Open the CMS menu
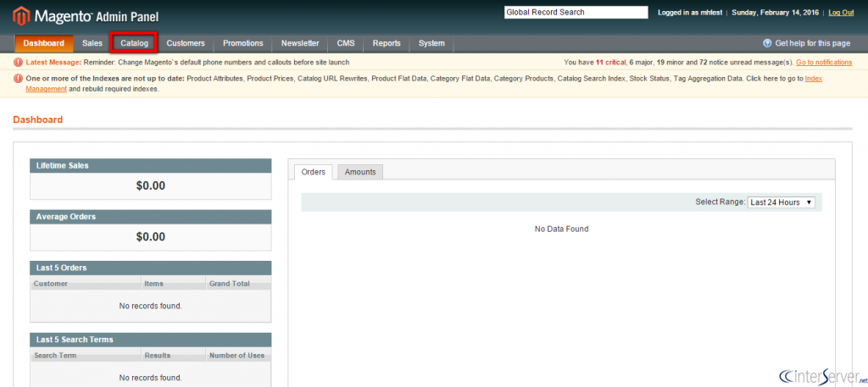Screen dimensions: 868x387 (346, 43)
